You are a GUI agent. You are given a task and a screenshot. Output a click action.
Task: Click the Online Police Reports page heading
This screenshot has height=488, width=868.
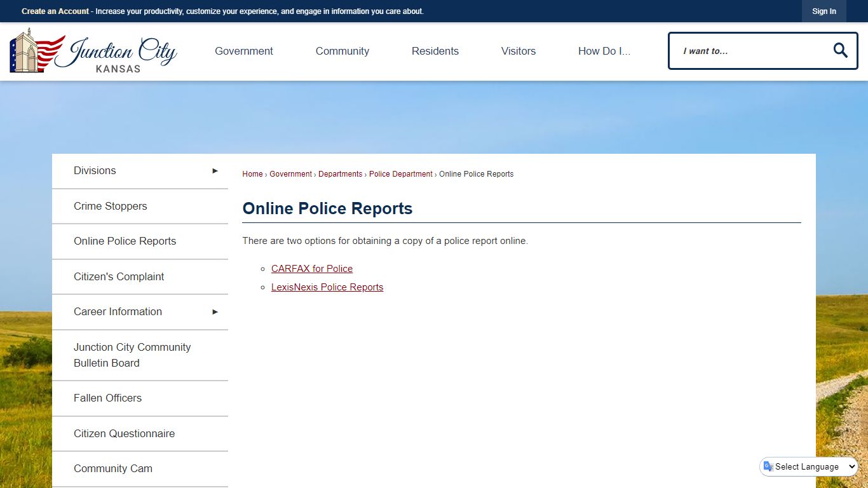click(327, 208)
